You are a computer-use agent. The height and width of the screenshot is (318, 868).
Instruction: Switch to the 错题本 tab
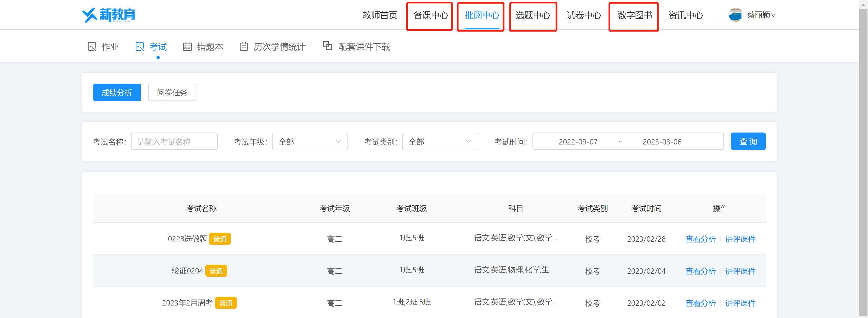click(203, 46)
